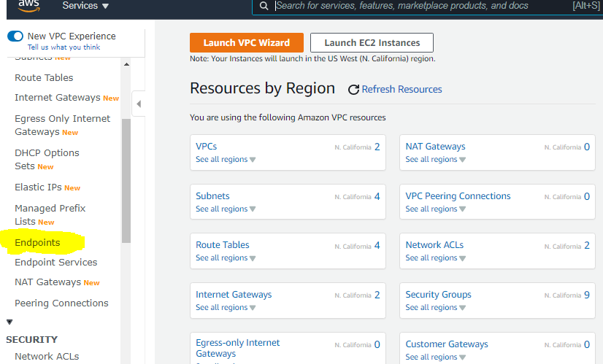
Task: Open Network ACLs under SECURITY in sidebar
Action: (47, 356)
